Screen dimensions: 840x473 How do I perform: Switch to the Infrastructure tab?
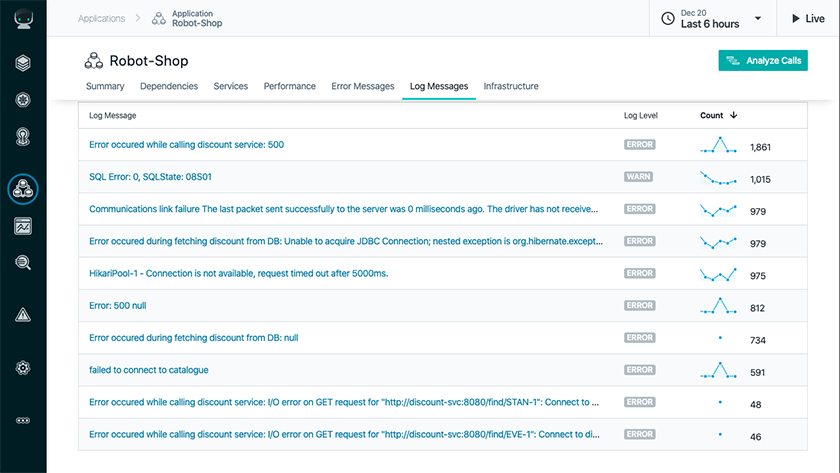point(511,86)
